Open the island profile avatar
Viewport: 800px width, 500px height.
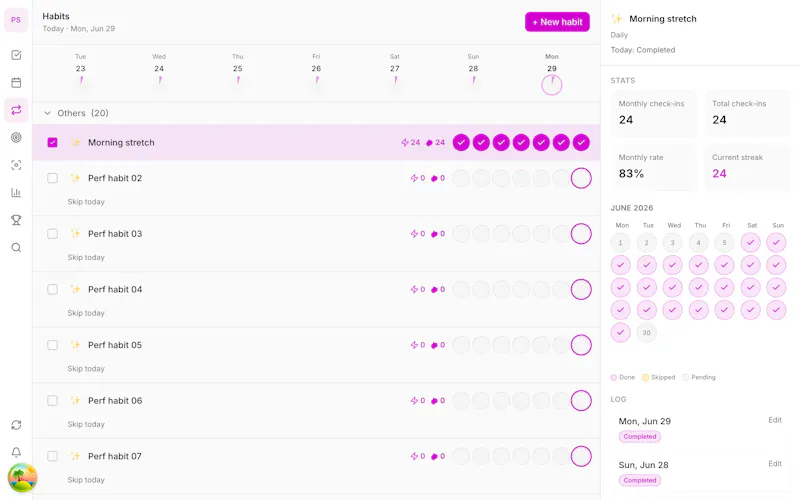pyautogui.click(x=22, y=478)
